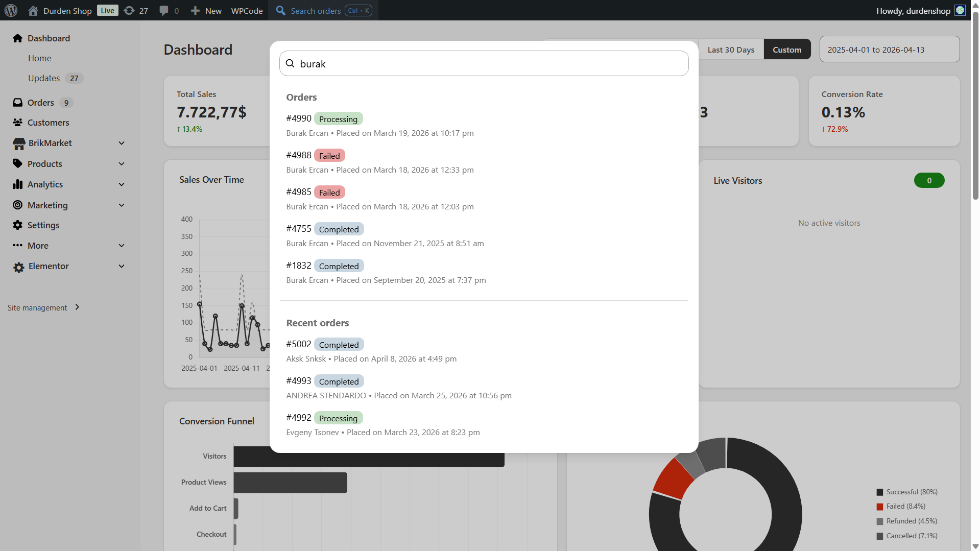Click the BrikMarket store icon
The image size is (980, 551).
point(19,143)
